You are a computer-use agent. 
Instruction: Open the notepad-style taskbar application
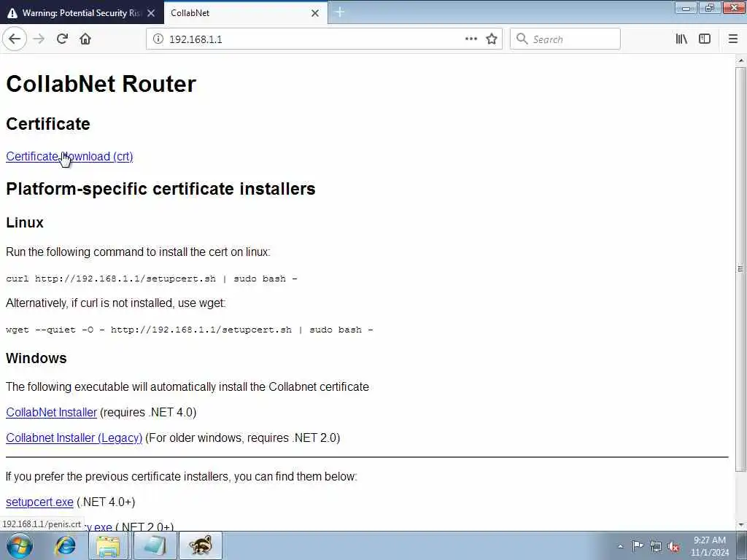[x=155, y=545]
